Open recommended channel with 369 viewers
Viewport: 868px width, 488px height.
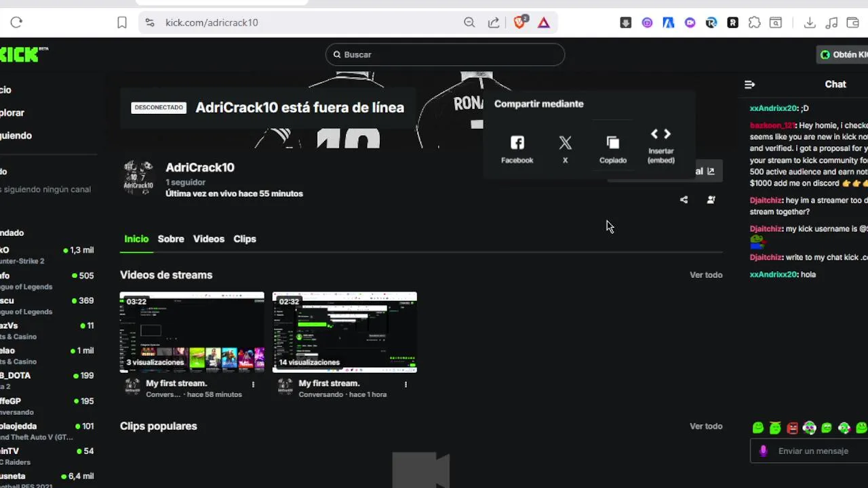coord(47,306)
